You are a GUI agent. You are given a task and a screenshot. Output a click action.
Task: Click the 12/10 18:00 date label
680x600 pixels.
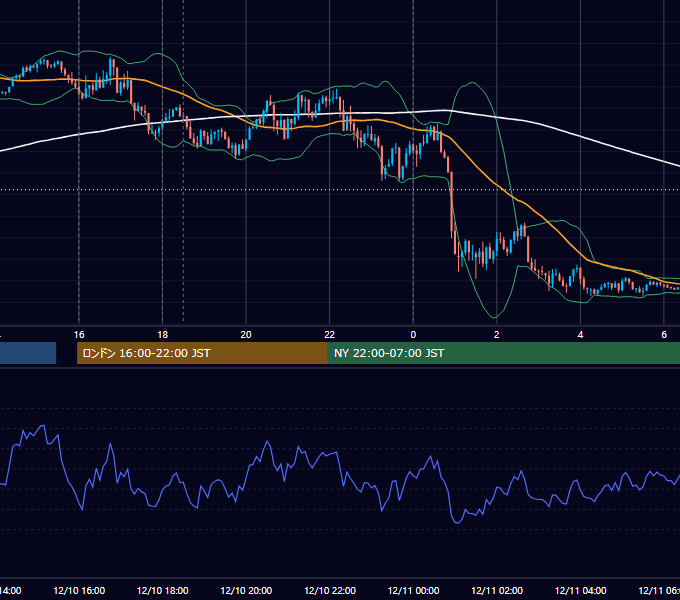click(x=163, y=591)
